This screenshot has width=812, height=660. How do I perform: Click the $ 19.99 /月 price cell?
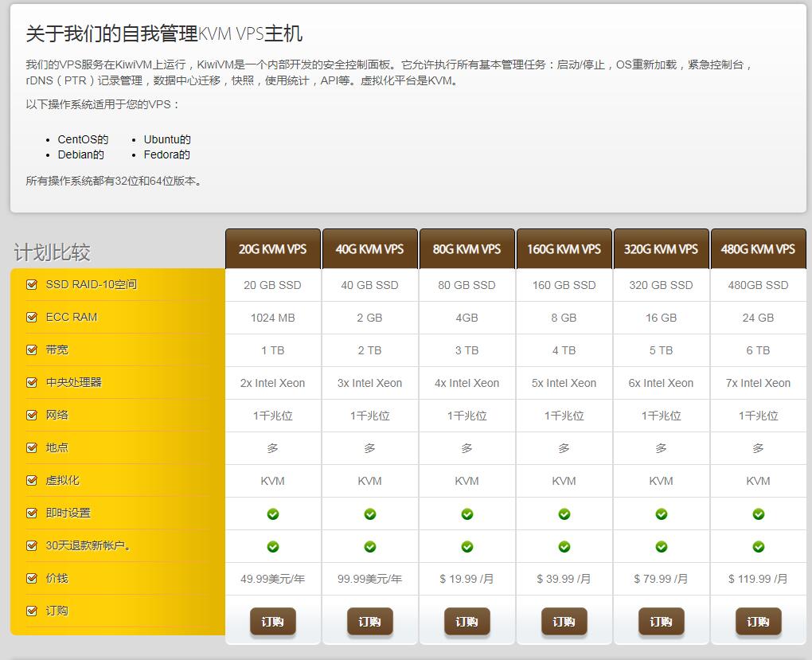pos(467,579)
